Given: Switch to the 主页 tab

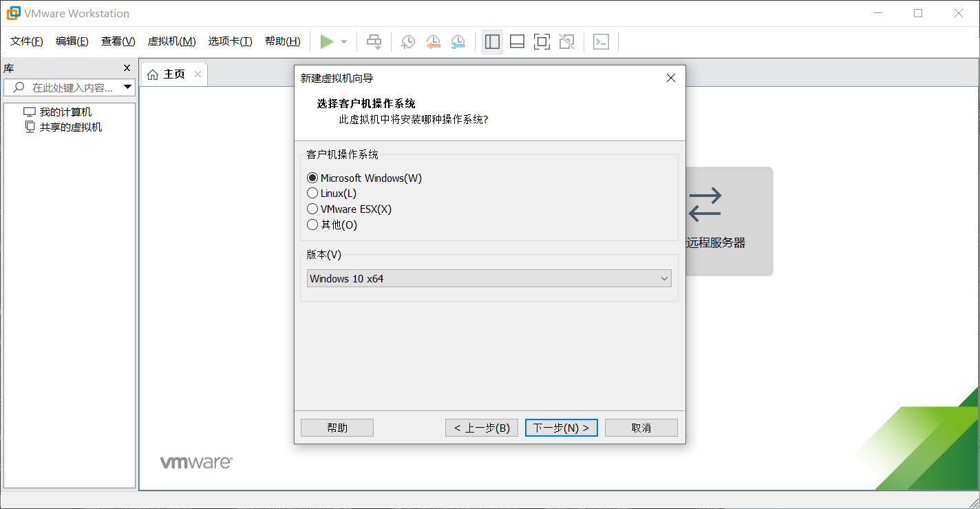Looking at the screenshot, I should 174,74.
